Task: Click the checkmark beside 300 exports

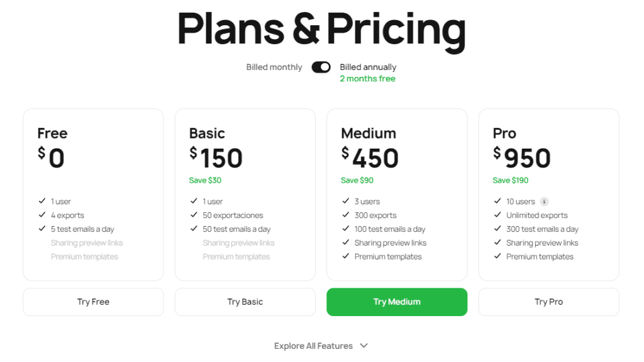Action: (345, 215)
